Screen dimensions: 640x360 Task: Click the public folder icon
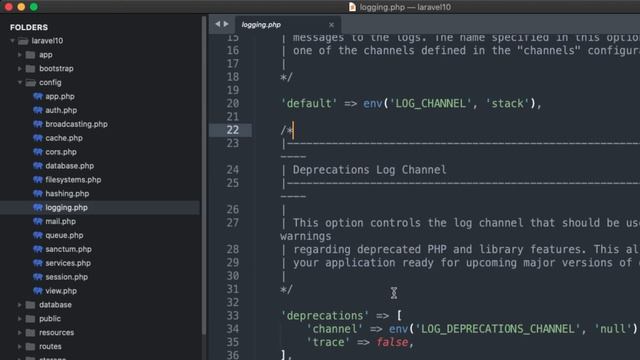point(30,318)
